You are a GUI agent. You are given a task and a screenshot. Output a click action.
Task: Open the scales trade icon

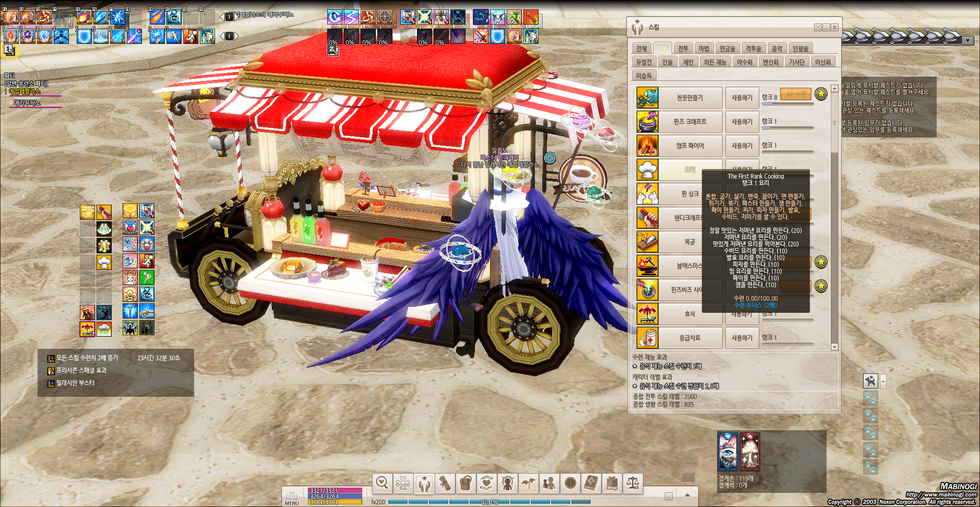632,483
